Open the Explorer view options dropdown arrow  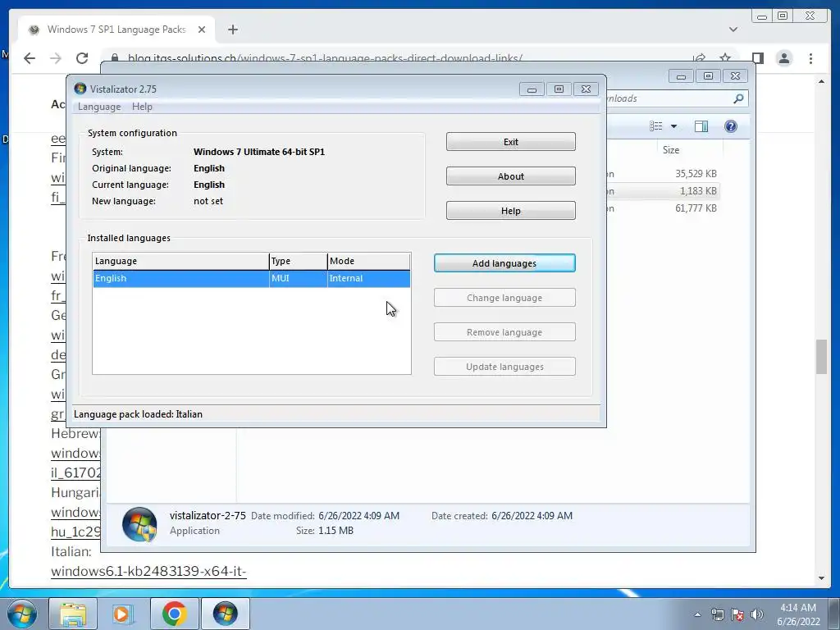click(x=674, y=126)
